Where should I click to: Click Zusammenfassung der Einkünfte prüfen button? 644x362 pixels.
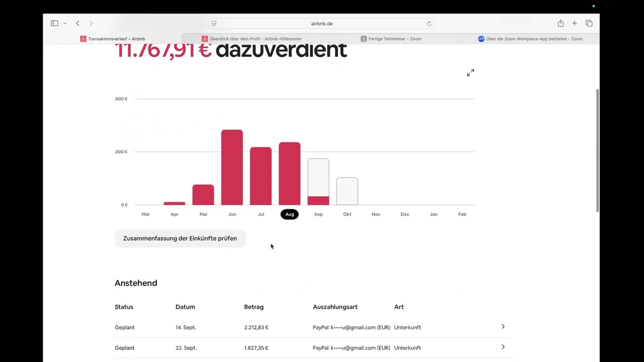tap(180, 238)
